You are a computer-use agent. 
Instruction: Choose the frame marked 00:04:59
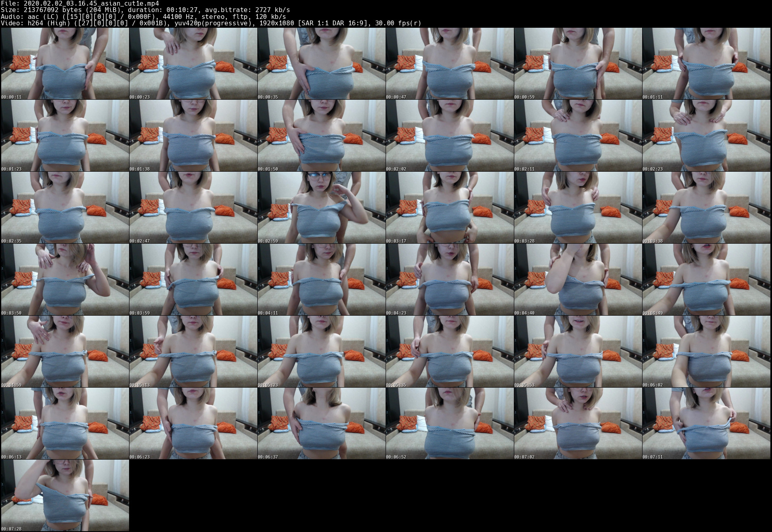(65, 351)
